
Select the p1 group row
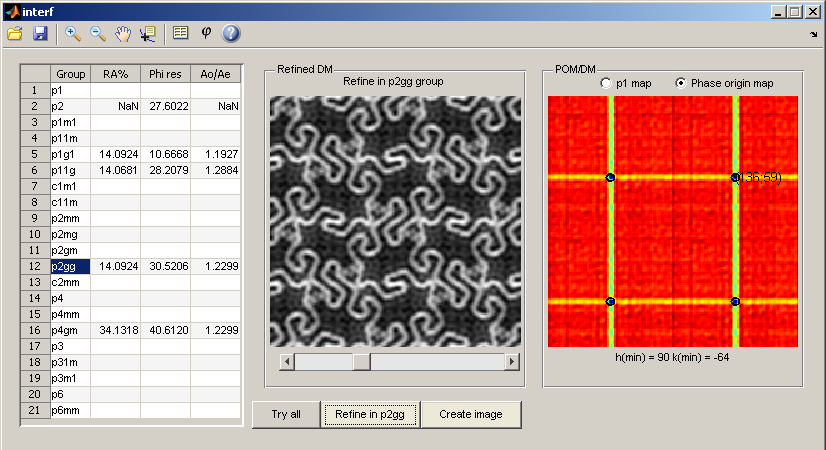pyautogui.click(x=70, y=91)
